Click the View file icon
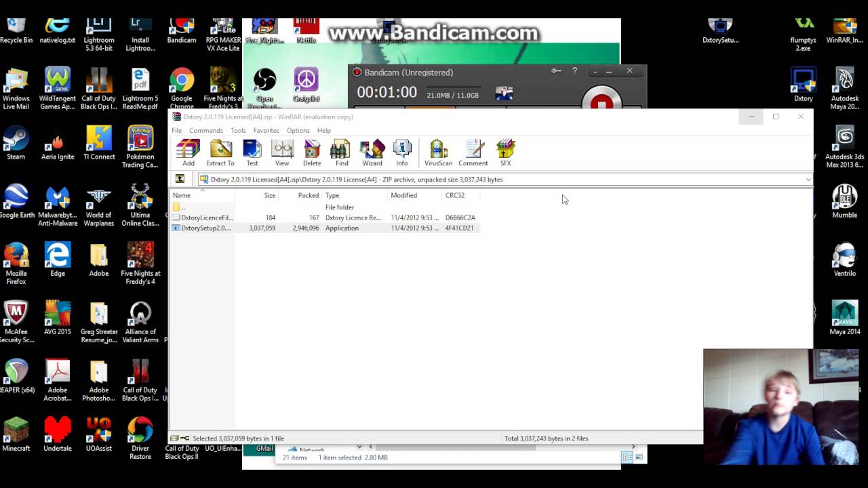 click(x=282, y=152)
